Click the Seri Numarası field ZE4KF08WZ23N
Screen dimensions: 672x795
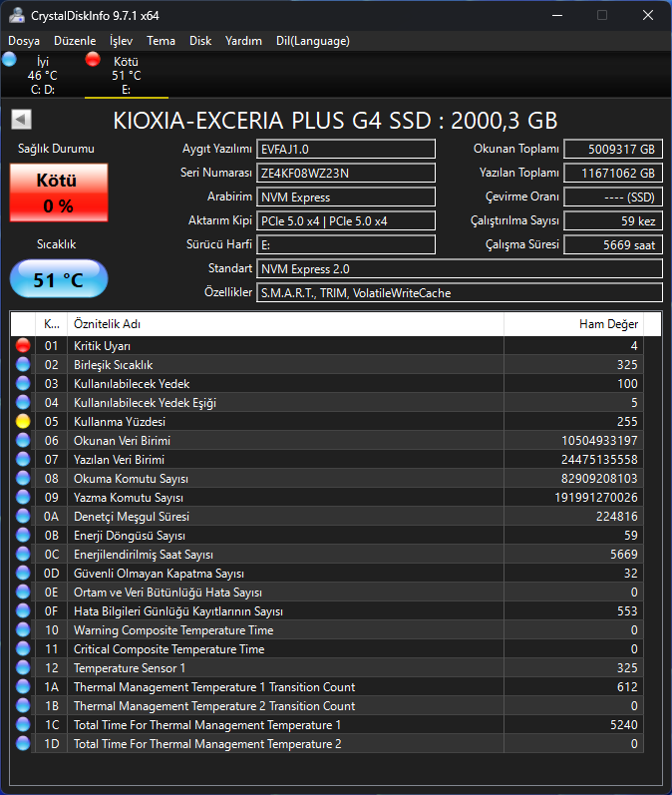(x=346, y=173)
